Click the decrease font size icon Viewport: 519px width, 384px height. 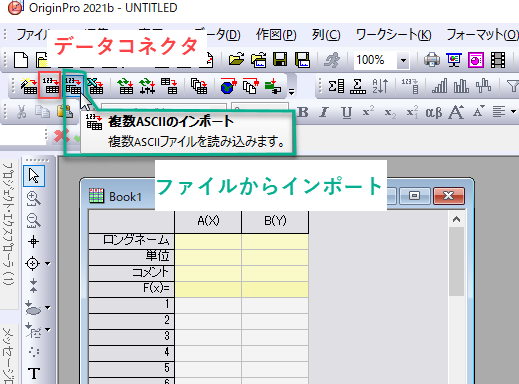[x=479, y=112]
